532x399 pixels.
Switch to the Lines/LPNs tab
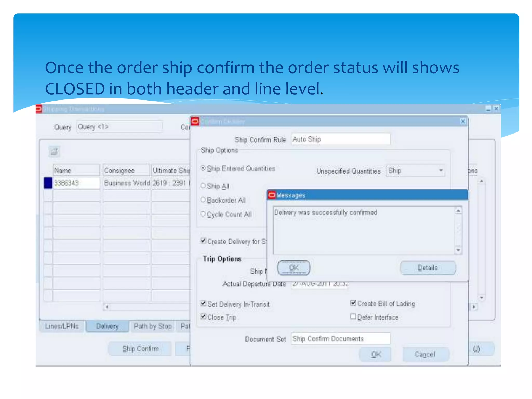[62, 326]
